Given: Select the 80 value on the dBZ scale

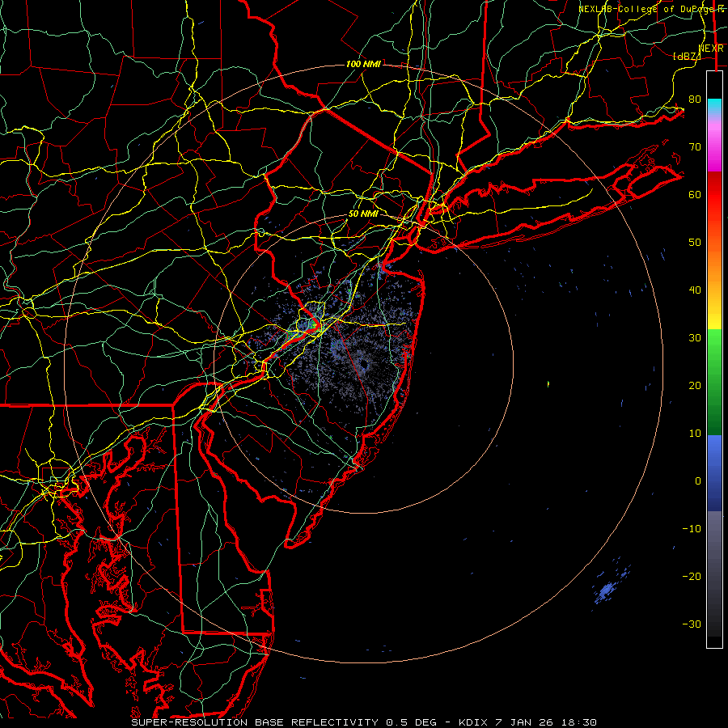Looking at the screenshot, I should [695, 99].
